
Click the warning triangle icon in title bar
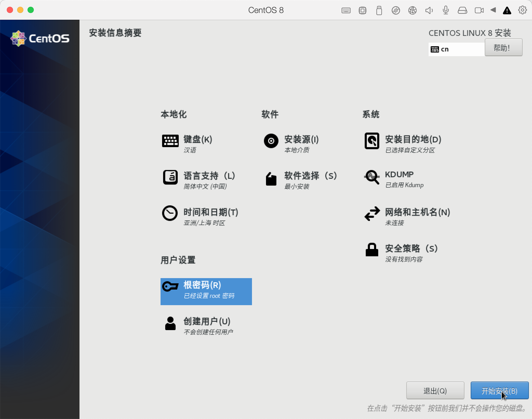point(507,10)
